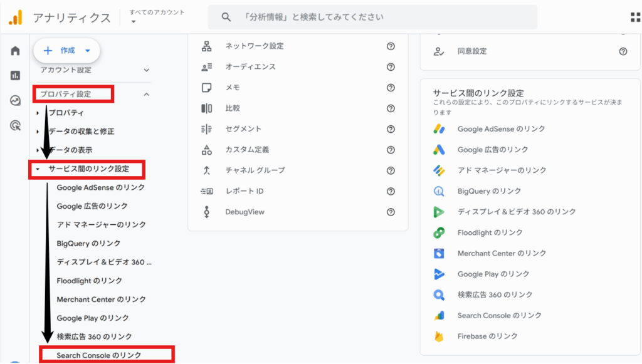Image resolution: width=642 pixels, height=364 pixels.
Task: Click the 同意設定 consent icon
Action: point(439,51)
